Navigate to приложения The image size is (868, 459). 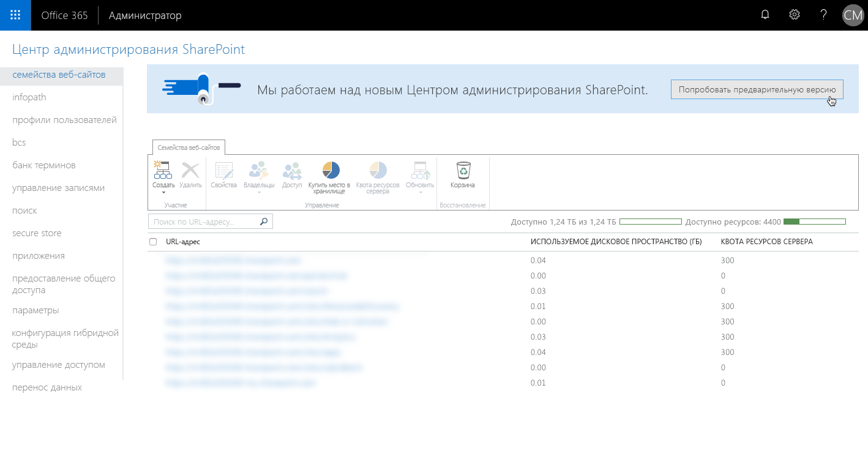(39, 256)
